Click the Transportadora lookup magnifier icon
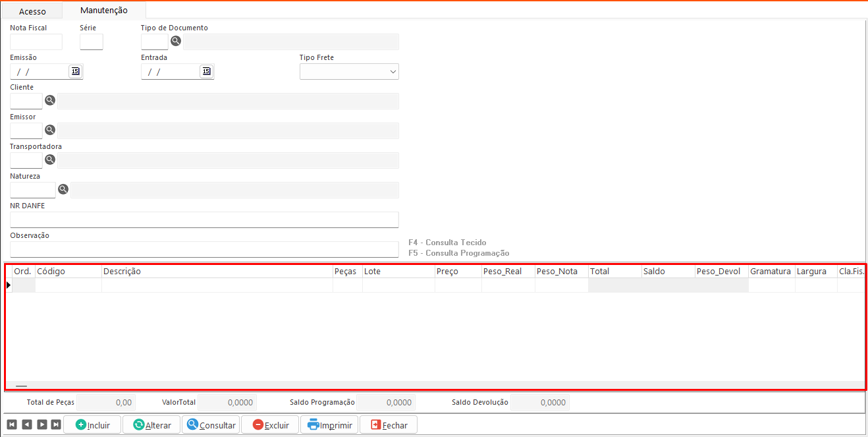The image size is (868, 437). click(x=49, y=160)
